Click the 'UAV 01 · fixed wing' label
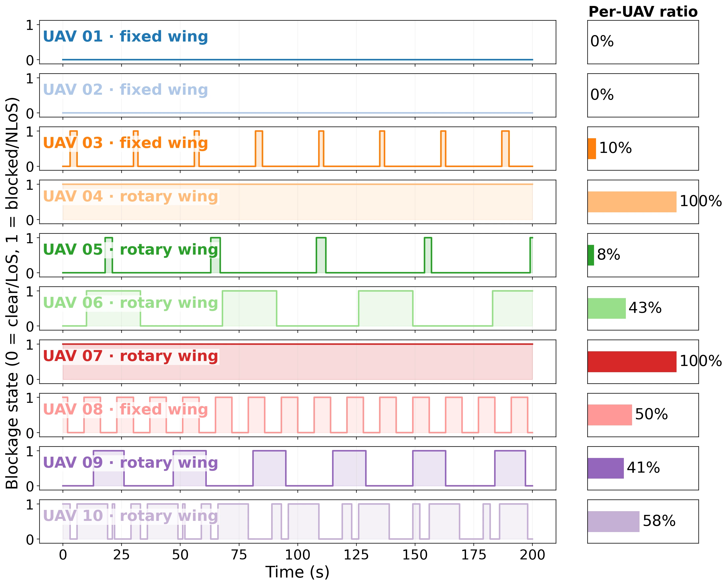This screenshot has width=728, height=586. click(125, 37)
